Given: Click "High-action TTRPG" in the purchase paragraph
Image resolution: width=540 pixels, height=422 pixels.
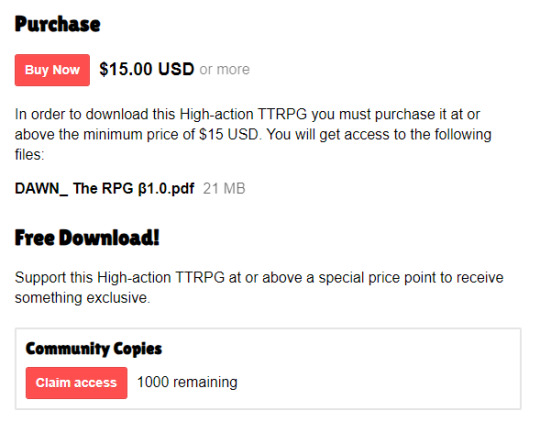Looking at the screenshot, I should pyautogui.click(x=243, y=114).
